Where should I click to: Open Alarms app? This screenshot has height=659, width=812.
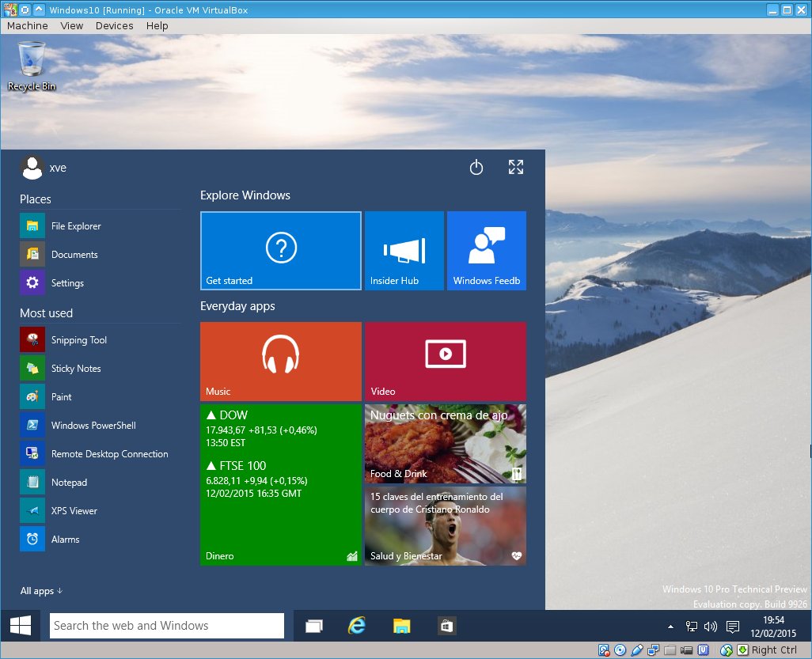click(x=101, y=540)
